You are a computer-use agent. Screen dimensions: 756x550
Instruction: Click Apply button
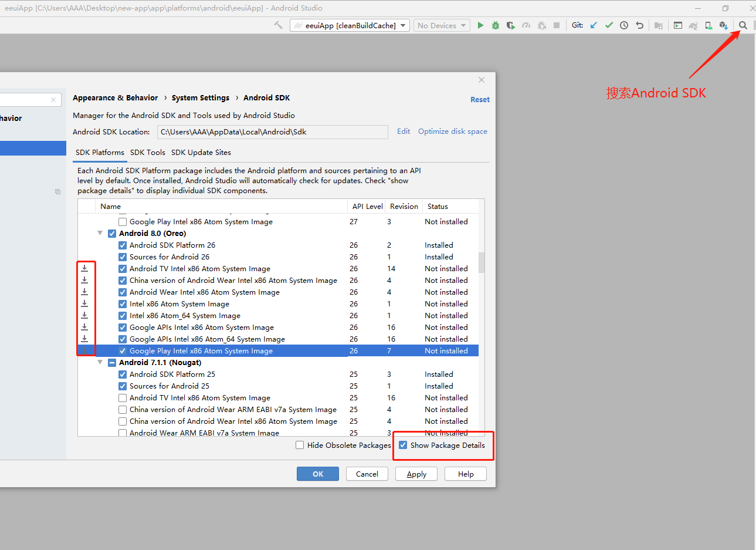point(416,474)
